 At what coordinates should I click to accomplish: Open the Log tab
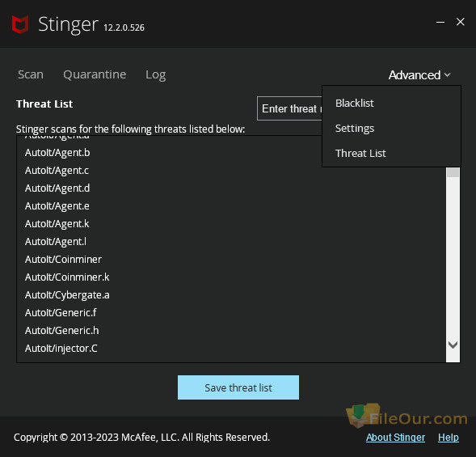[155, 74]
